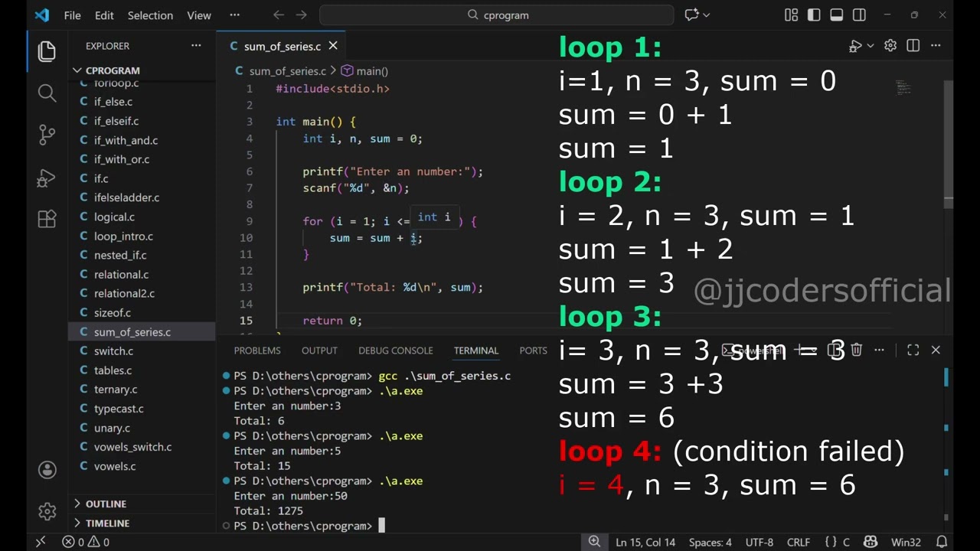This screenshot has height=551, width=980.
Task: Open the Source Control view
Action: (x=47, y=135)
